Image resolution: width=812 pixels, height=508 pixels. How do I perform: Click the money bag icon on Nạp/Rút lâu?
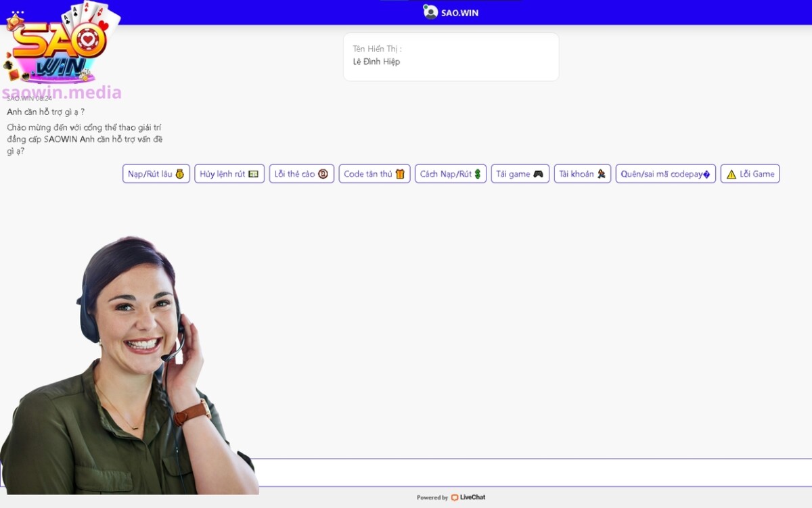(x=179, y=174)
